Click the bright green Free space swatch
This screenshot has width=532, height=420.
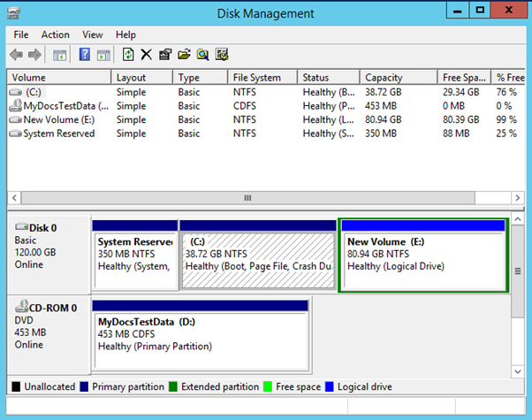(268, 386)
